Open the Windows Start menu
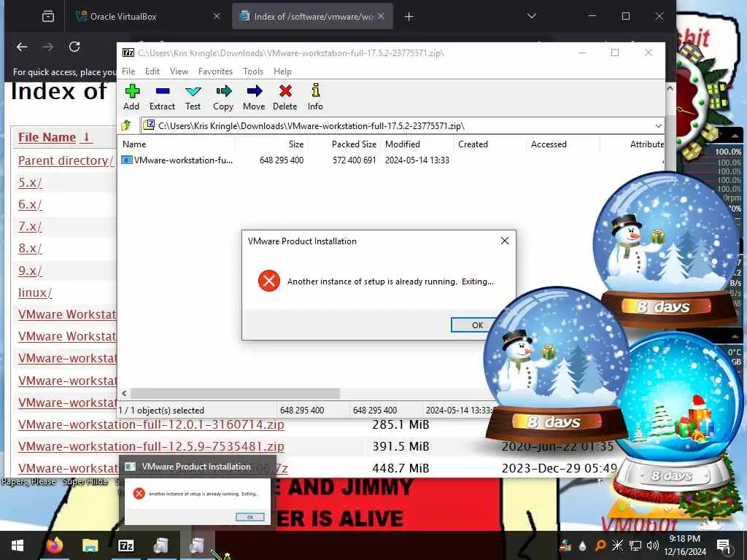This screenshot has width=747, height=560. tap(18, 545)
